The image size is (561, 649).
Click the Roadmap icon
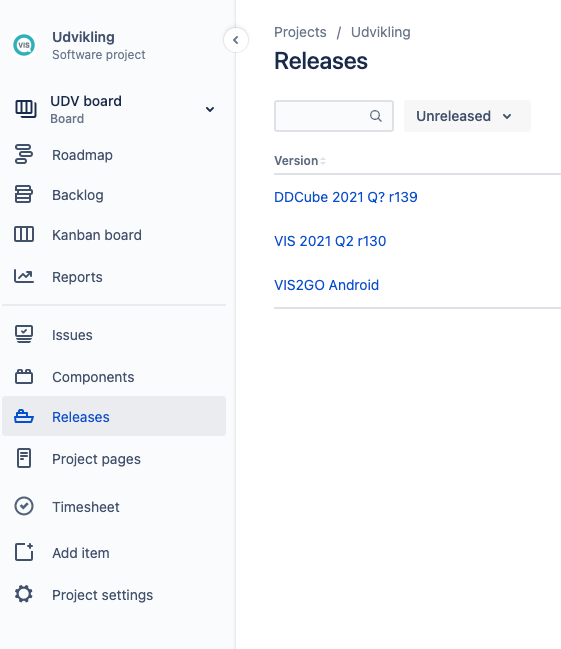[24, 154]
